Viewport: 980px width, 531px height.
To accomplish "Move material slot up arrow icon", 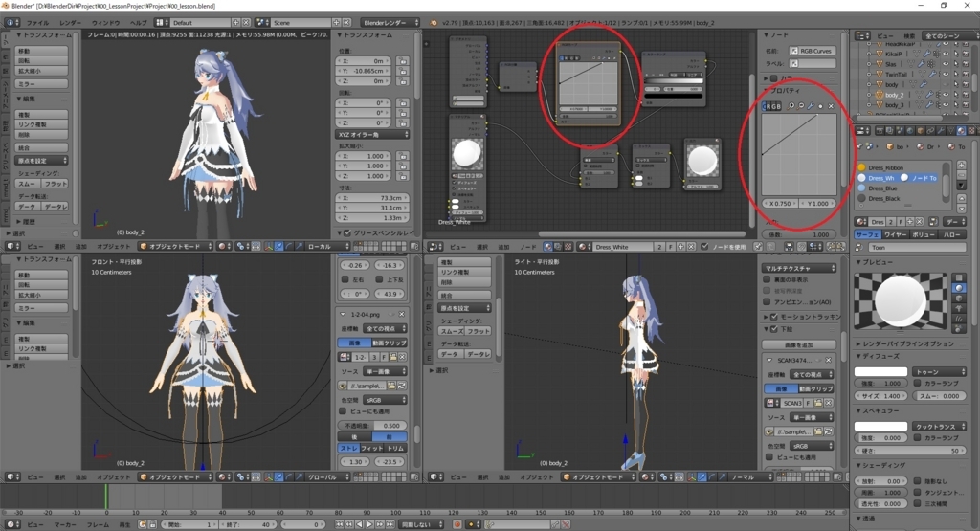I will [x=961, y=198].
